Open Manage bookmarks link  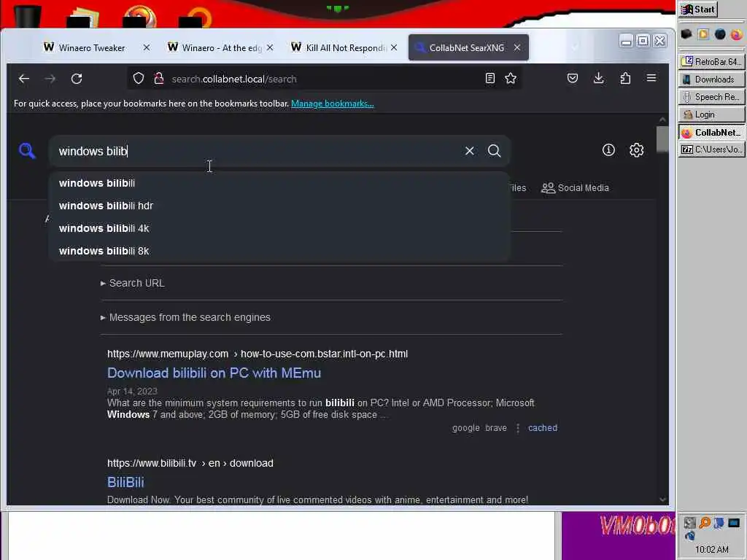[x=333, y=104]
